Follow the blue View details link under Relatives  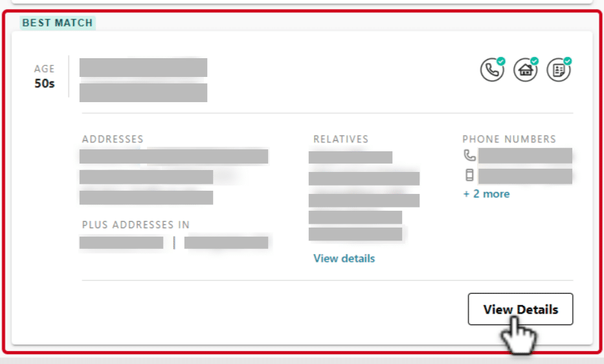point(344,258)
